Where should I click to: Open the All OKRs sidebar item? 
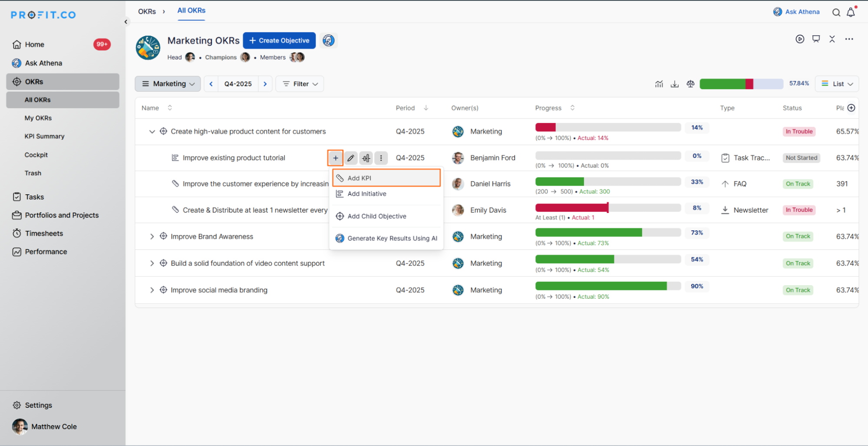(63, 100)
